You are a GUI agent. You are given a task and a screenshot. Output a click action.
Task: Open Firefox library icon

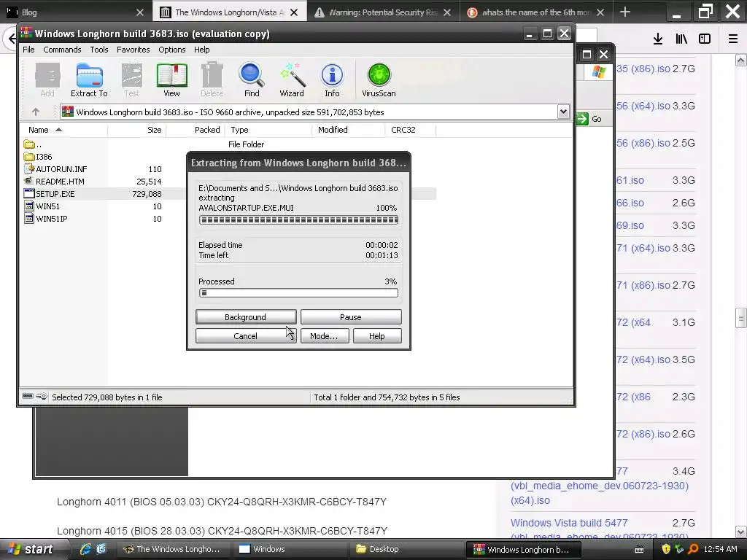681,39
